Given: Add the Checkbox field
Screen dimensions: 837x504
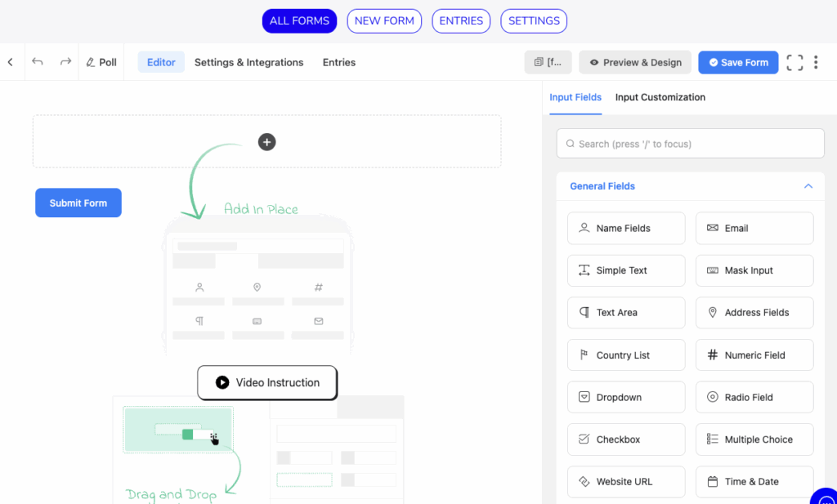Looking at the screenshot, I should click(x=626, y=439).
